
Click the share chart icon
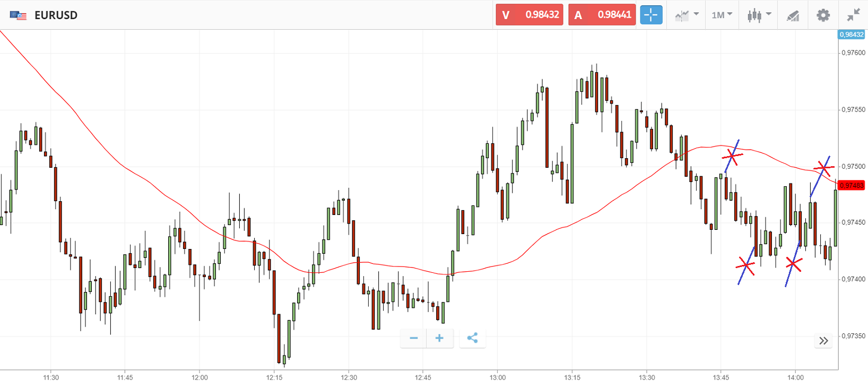click(x=472, y=338)
